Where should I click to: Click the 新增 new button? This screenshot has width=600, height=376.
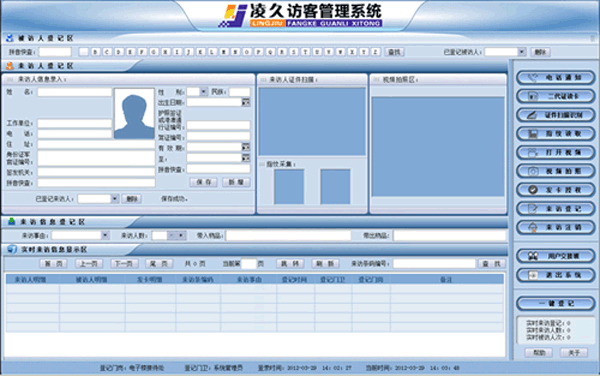(236, 182)
